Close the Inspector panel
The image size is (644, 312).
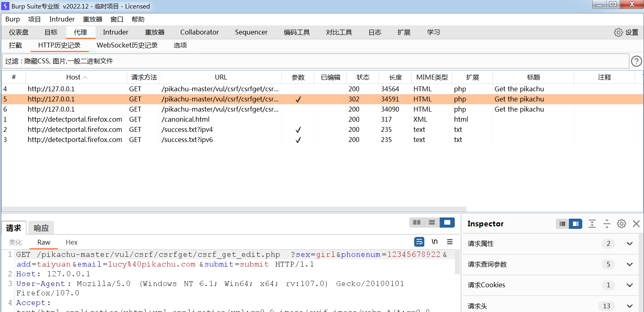point(636,224)
